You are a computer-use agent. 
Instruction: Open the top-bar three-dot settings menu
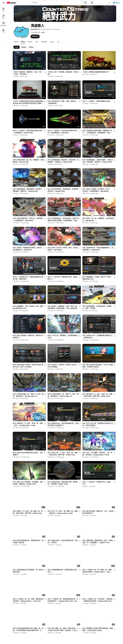coord(109,3)
